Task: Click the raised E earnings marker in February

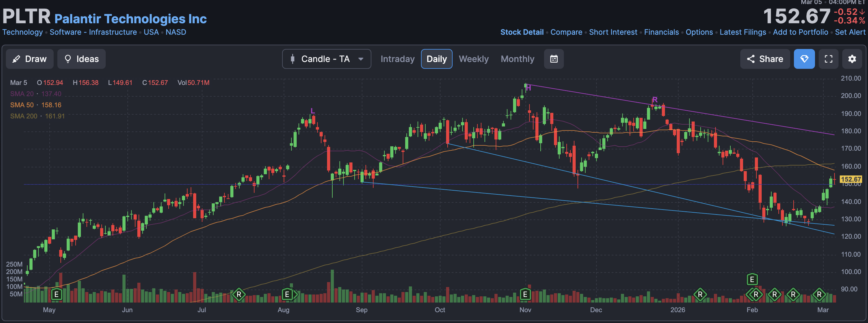Action: click(752, 279)
